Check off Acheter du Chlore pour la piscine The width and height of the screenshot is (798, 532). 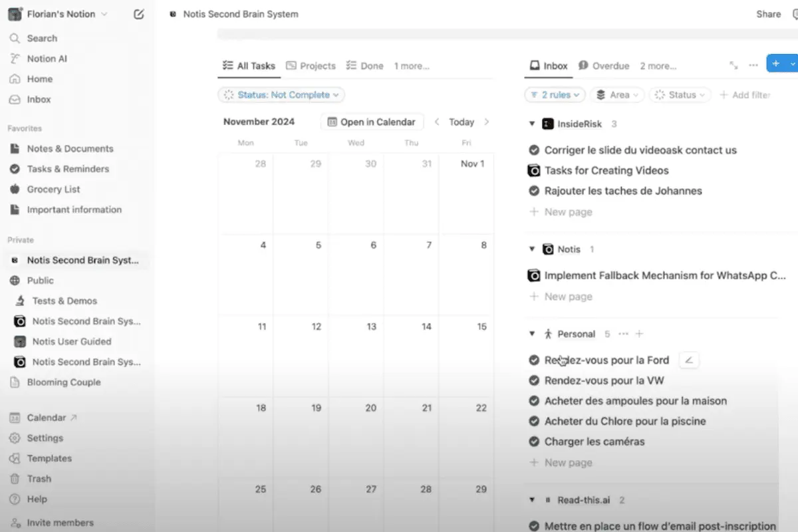point(534,421)
